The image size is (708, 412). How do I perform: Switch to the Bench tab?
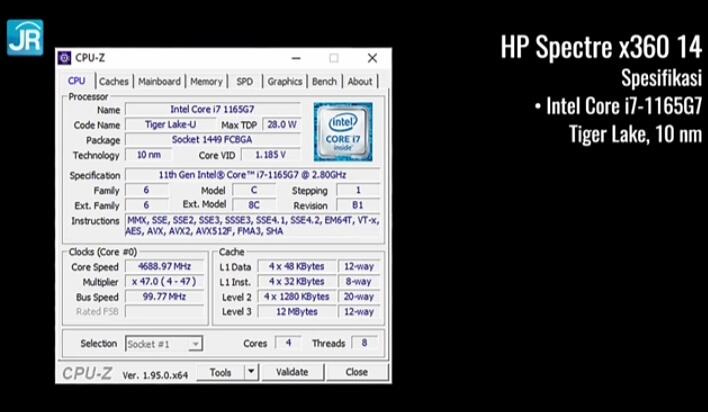coord(324,82)
